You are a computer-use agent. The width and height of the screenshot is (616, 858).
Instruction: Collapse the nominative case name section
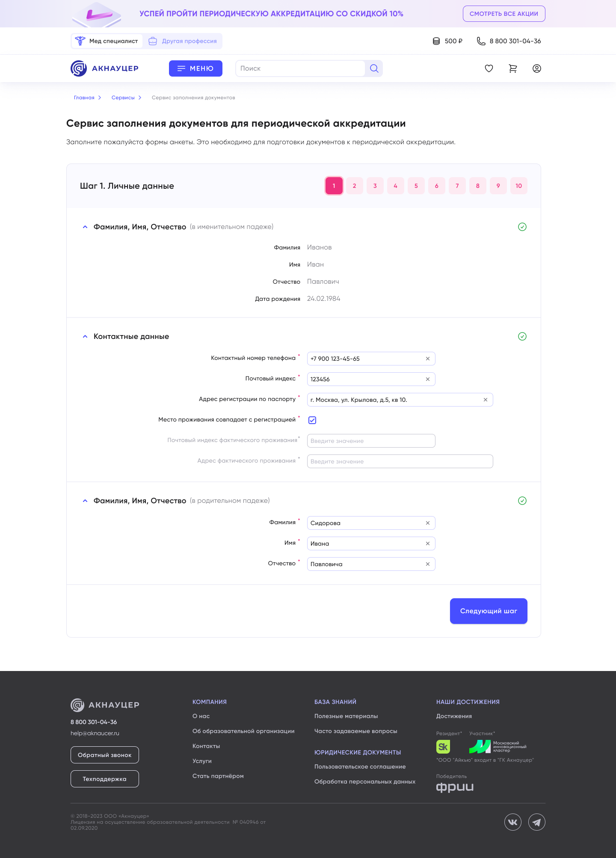[x=85, y=227]
